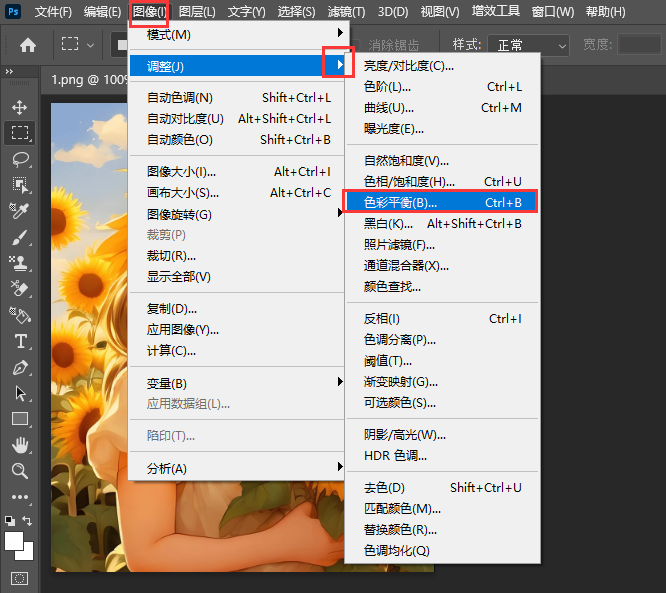Select the Move tool
The image size is (666, 593).
point(20,107)
